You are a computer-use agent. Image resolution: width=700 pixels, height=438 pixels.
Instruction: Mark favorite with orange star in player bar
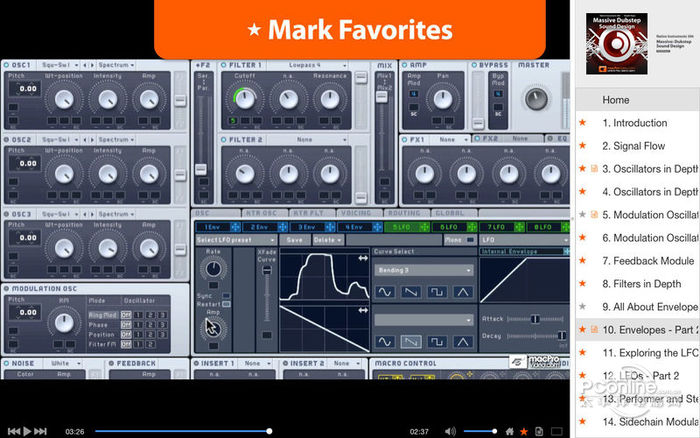click(524, 431)
